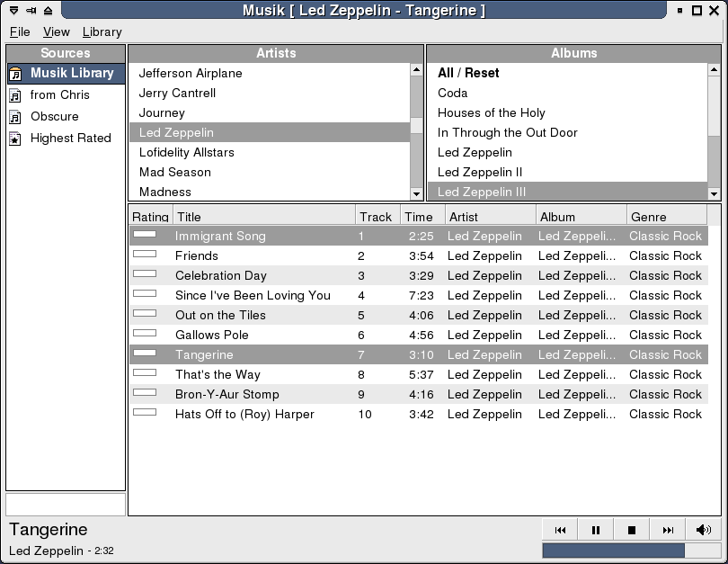Click the Obscure playlist icon

click(15, 117)
